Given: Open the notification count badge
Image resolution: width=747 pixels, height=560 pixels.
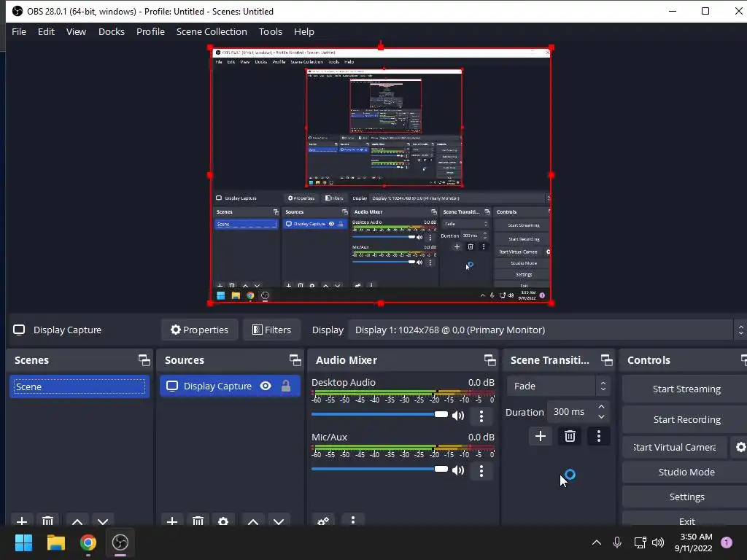Looking at the screenshot, I should (x=727, y=542).
